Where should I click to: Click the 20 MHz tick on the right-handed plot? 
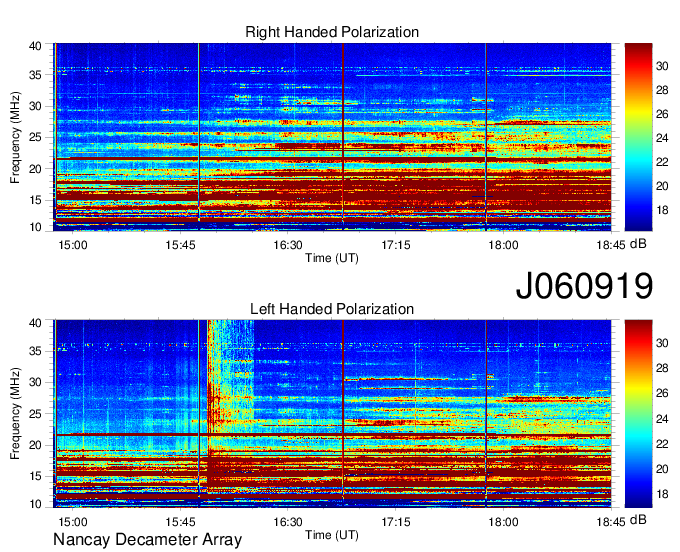35,169
